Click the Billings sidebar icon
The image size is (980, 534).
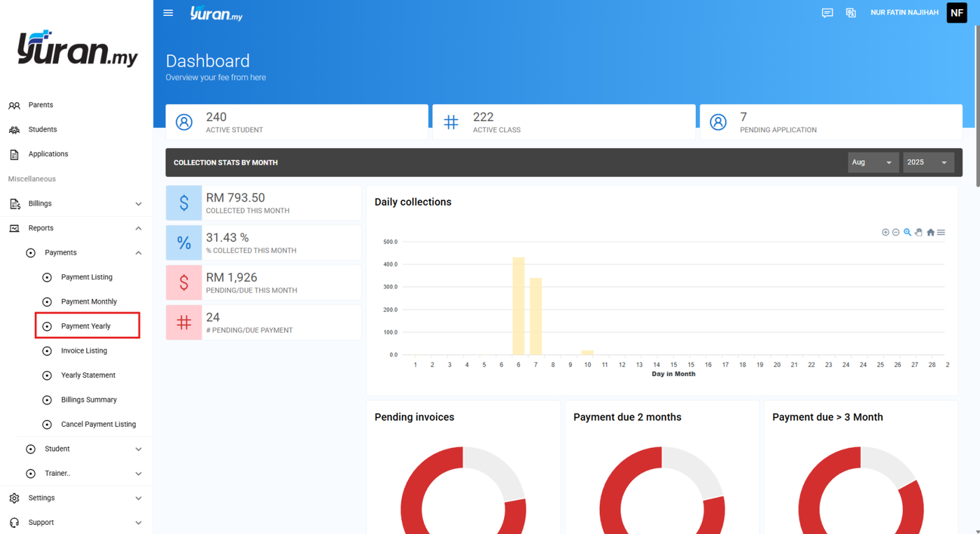[14, 204]
